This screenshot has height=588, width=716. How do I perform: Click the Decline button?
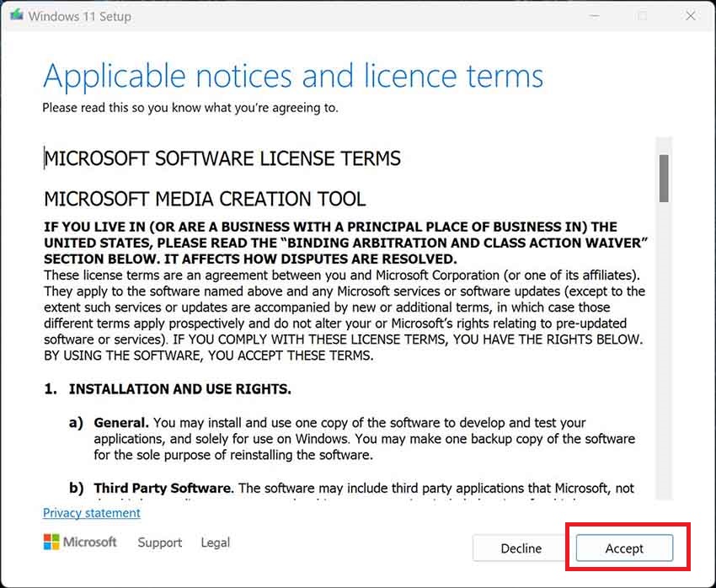point(521,548)
